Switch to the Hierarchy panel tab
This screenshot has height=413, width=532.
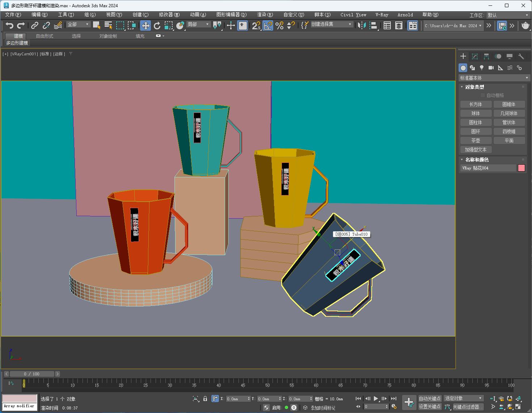pos(486,56)
